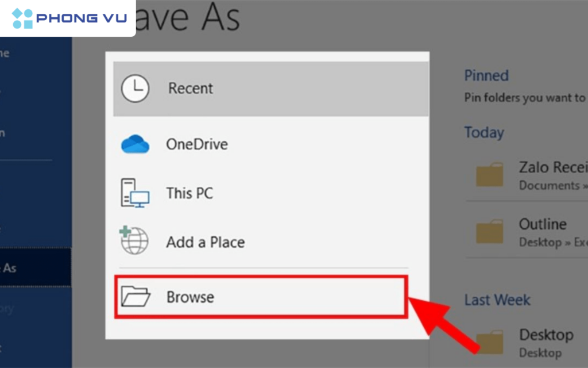The width and height of the screenshot is (588, 368).
Task: Click the Outline folder icon
Action: 489,231
